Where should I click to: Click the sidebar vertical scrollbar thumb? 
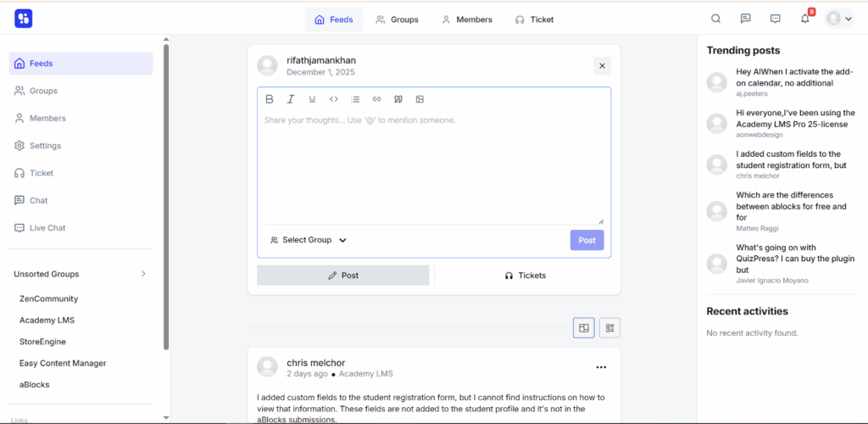point(166,197)
